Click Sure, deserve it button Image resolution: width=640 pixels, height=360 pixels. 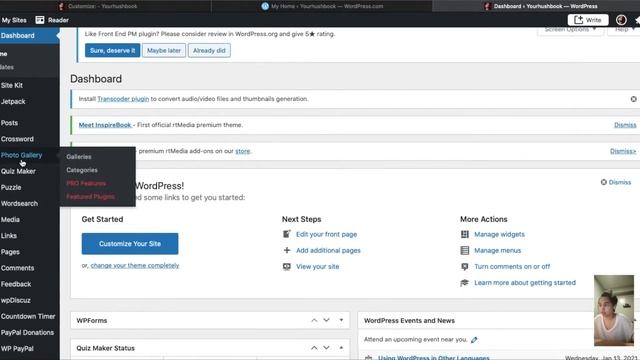[112, 51]
